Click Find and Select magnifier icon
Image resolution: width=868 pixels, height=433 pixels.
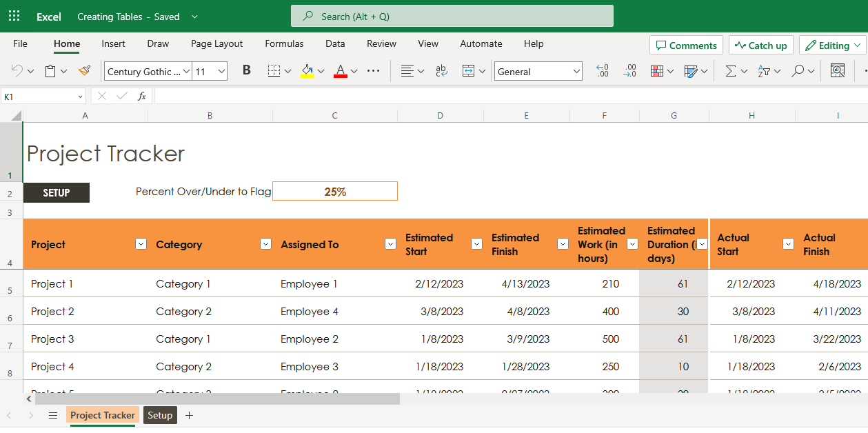click(x=798, y=71)
